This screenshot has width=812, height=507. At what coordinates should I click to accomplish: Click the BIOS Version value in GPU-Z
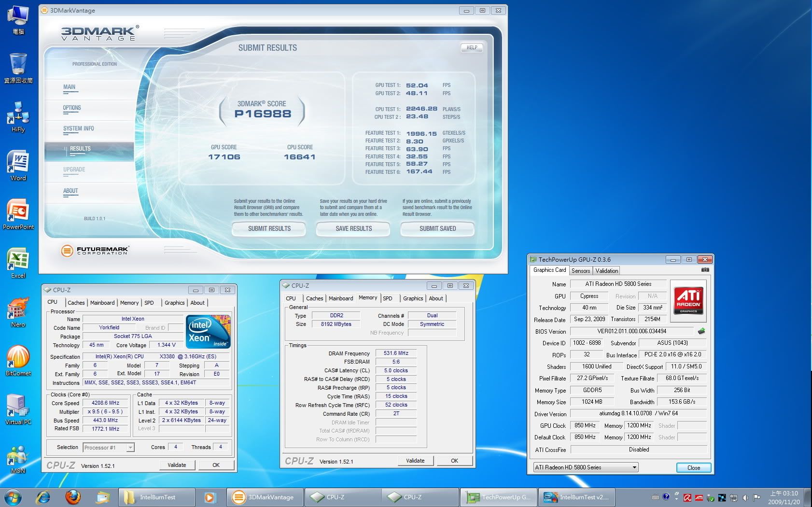point(632,331)
